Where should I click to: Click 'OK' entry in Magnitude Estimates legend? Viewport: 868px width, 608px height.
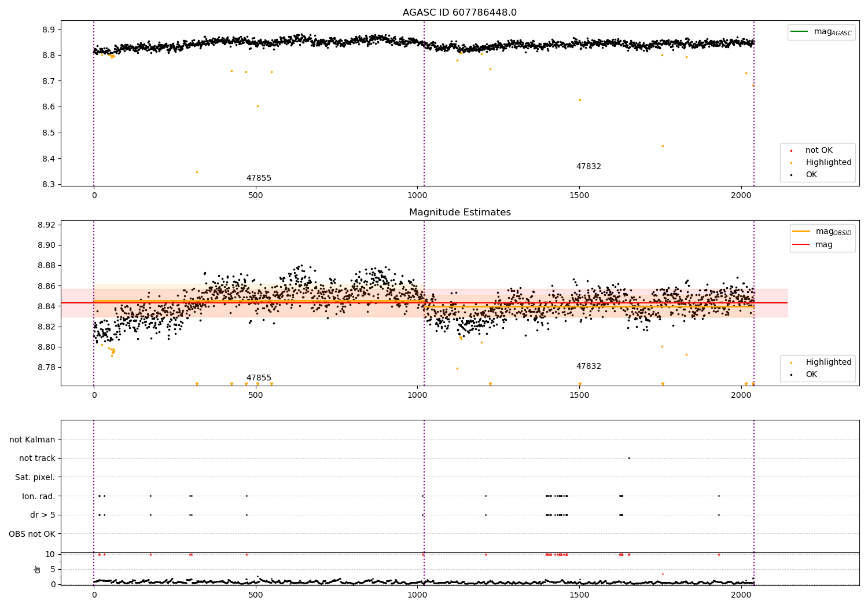(811, 375)
